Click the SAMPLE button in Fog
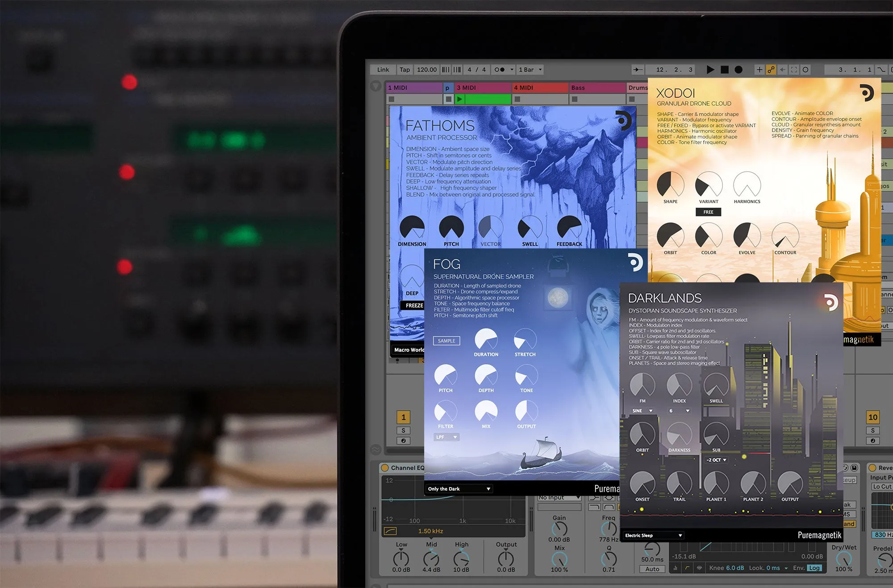Viewport: 893px width, 588px height. coord(446,341)
